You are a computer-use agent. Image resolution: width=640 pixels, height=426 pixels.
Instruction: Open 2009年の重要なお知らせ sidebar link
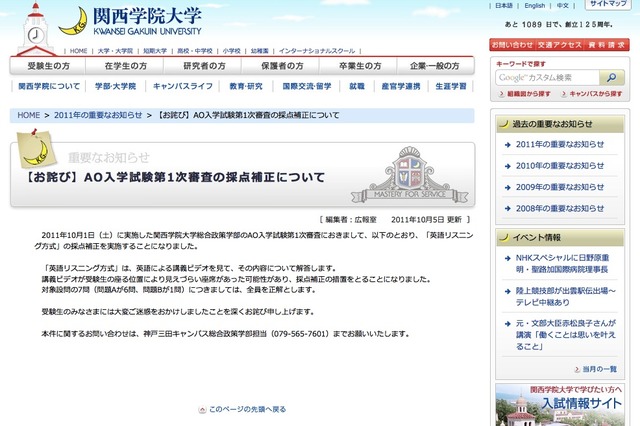coord(560,187)
